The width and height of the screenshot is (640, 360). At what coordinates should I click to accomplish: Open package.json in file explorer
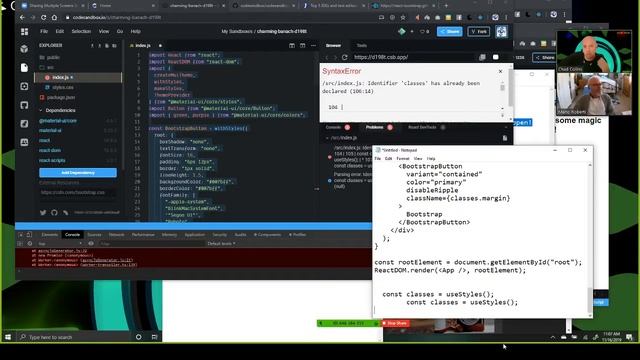(60, 98)
